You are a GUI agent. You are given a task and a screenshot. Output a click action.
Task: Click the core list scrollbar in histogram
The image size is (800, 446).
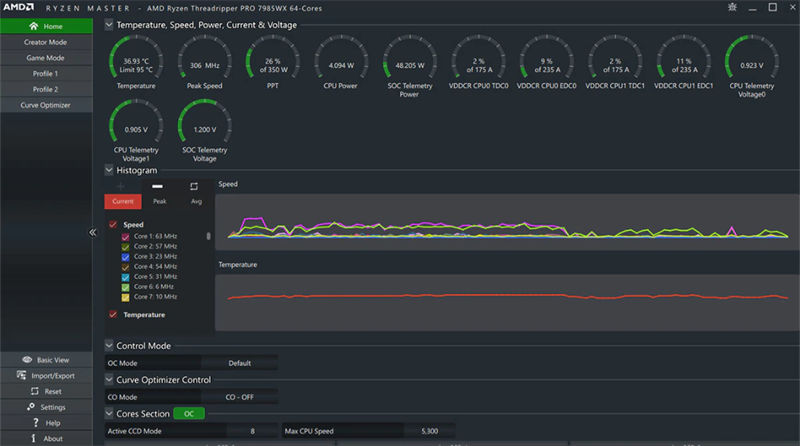tap(208, 237)
